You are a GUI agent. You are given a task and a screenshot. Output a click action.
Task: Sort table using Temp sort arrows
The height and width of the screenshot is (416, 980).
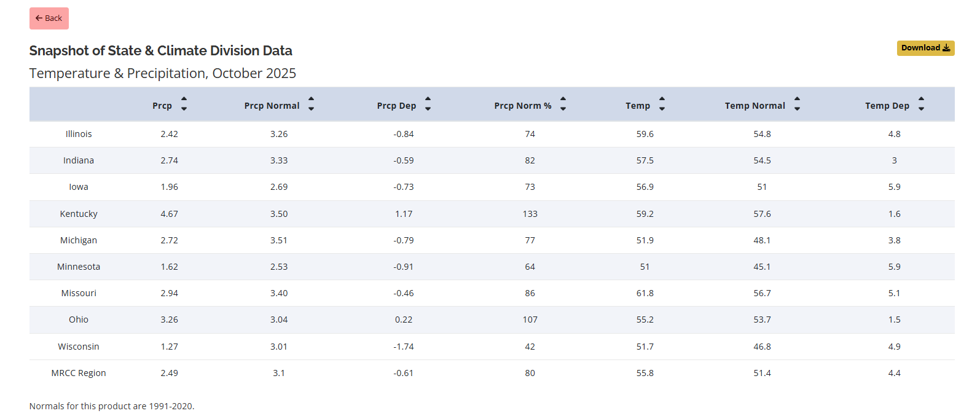point(662,104)
